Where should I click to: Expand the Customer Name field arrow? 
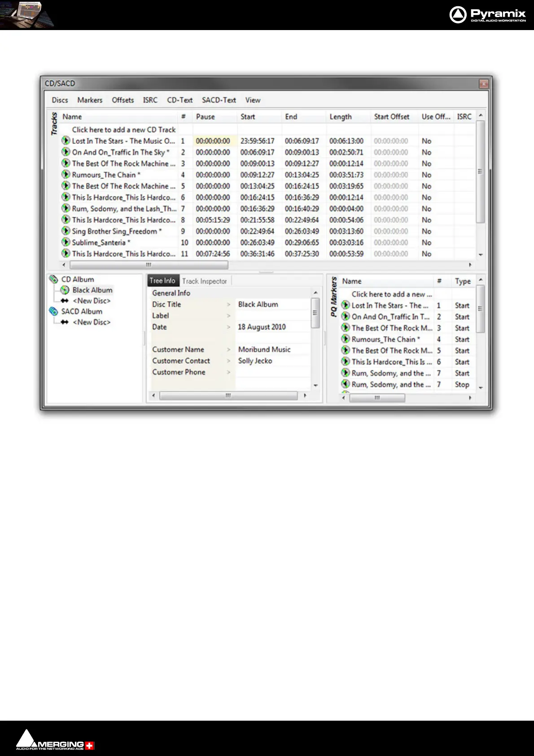[x=228, y=349]
